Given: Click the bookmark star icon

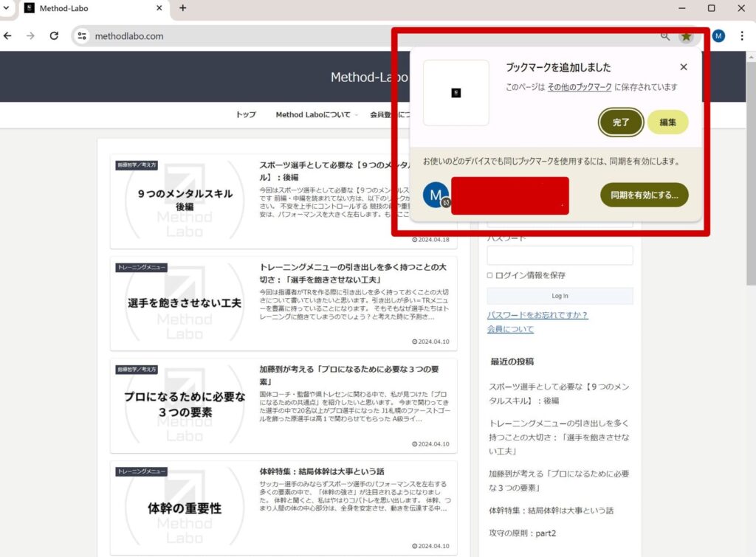Looking at the screenshot, I should [x=686, y=36].
